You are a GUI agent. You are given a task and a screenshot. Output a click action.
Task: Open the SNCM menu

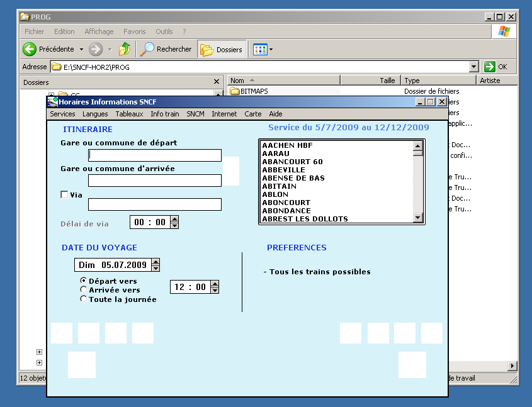(x=195, y=114)
